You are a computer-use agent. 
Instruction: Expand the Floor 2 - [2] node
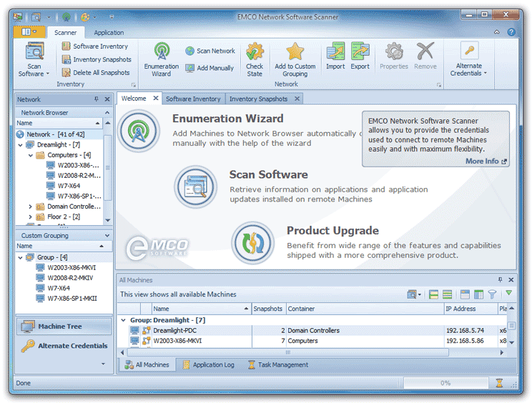click(x=31, y=217)
